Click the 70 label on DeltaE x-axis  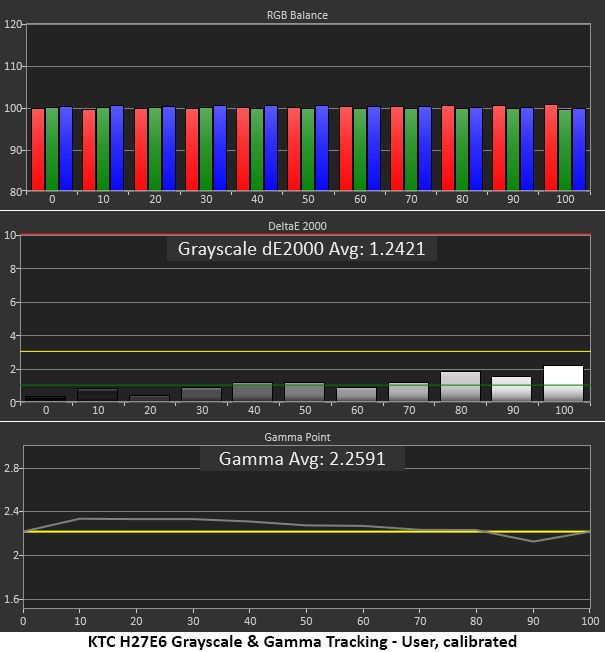[409, 410]
